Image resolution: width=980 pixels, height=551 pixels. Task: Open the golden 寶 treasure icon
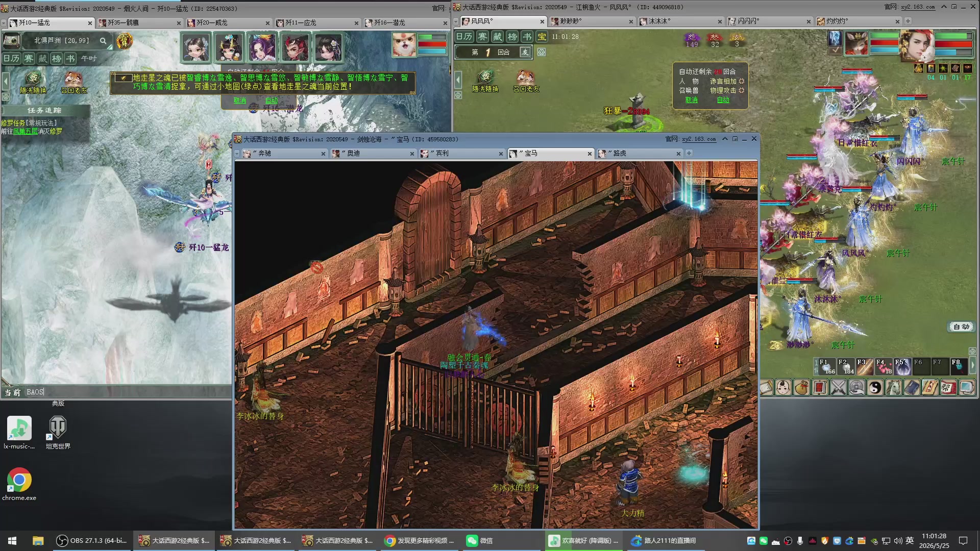pyautogui.click(x=124, y=41)
